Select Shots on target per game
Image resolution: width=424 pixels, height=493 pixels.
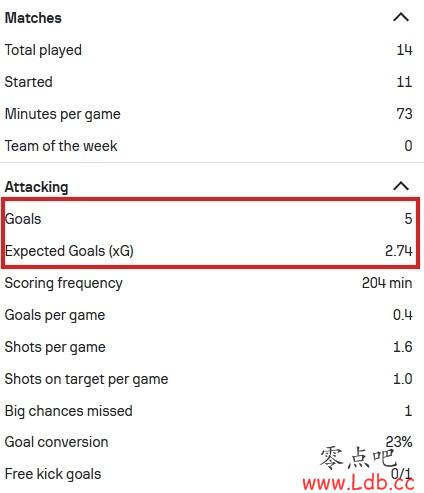coord(209,379)
